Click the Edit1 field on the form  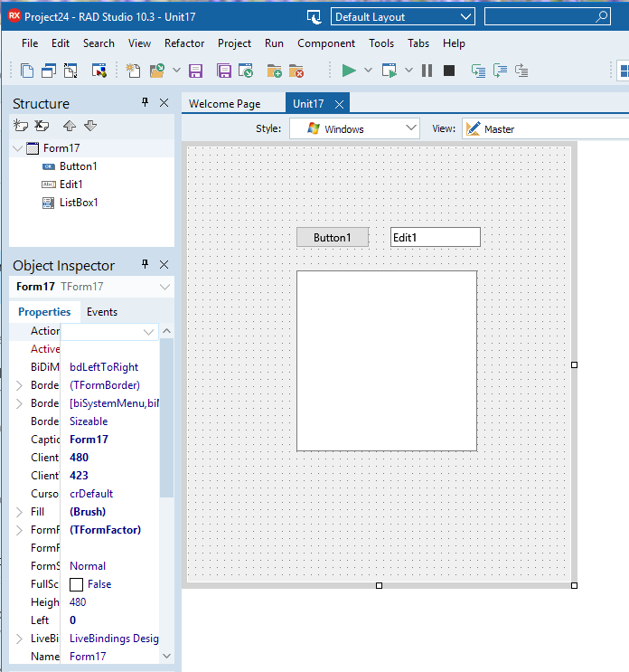[x=435, y=237]
